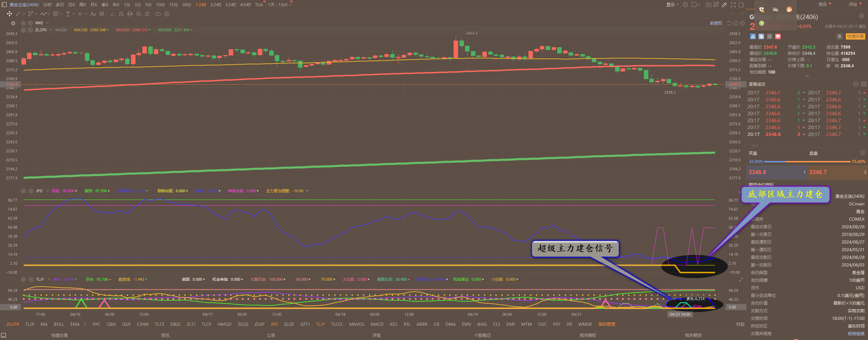Select the text 'Aa' annotation tool
The width and height of the screenshot is (868, 340).
93,14
